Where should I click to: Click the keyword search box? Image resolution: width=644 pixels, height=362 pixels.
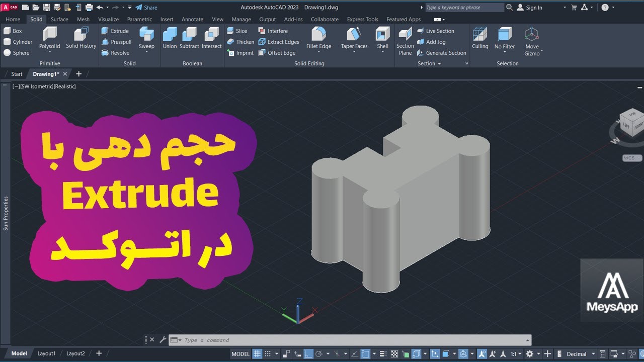pyautogui.click(x=464, y=8)
